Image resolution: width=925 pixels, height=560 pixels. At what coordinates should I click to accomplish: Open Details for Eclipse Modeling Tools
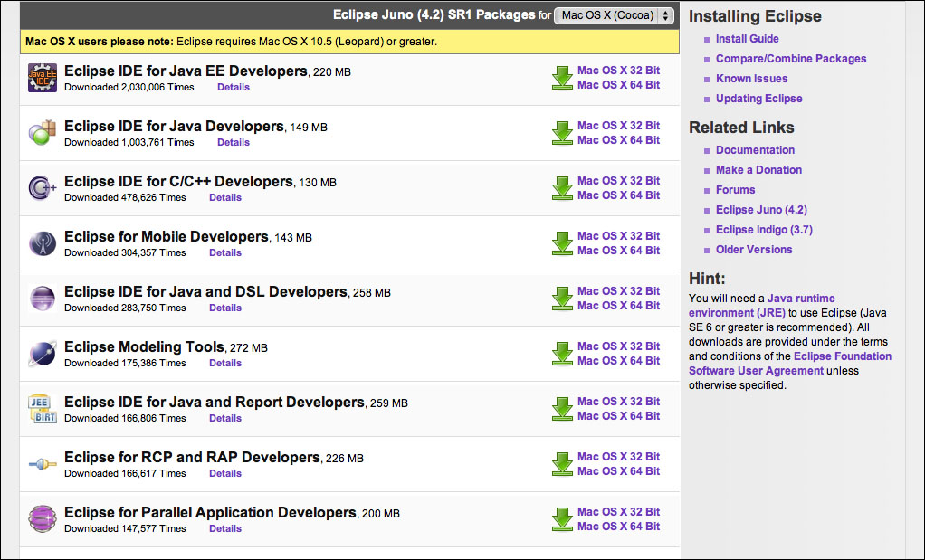click(x=225, y=363)
